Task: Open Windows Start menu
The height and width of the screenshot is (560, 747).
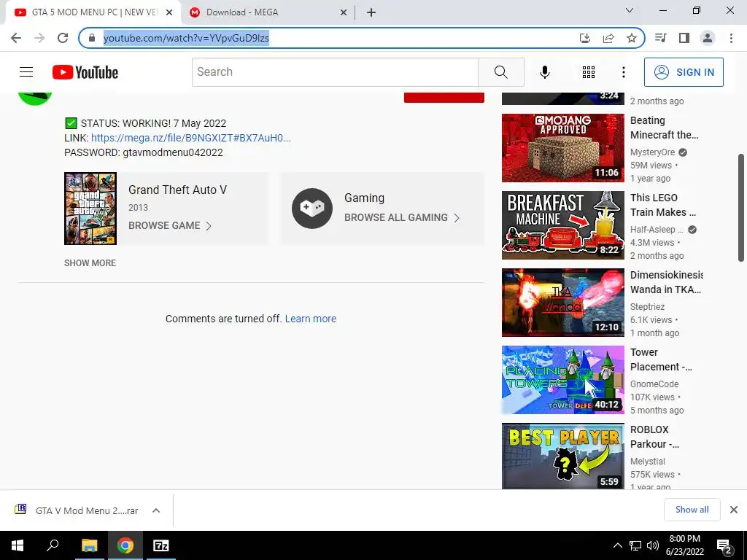Action: (x=18, y=545)
